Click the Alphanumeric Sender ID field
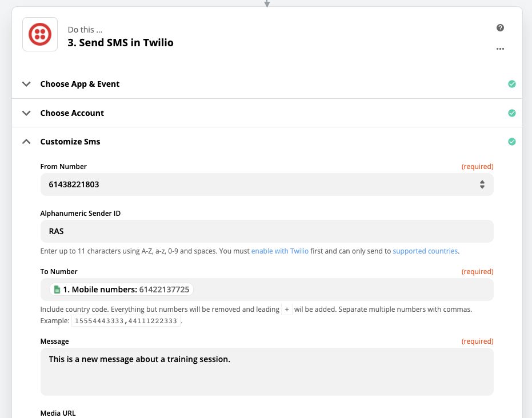Screen dimensions: 532x418 coord(267,231)
